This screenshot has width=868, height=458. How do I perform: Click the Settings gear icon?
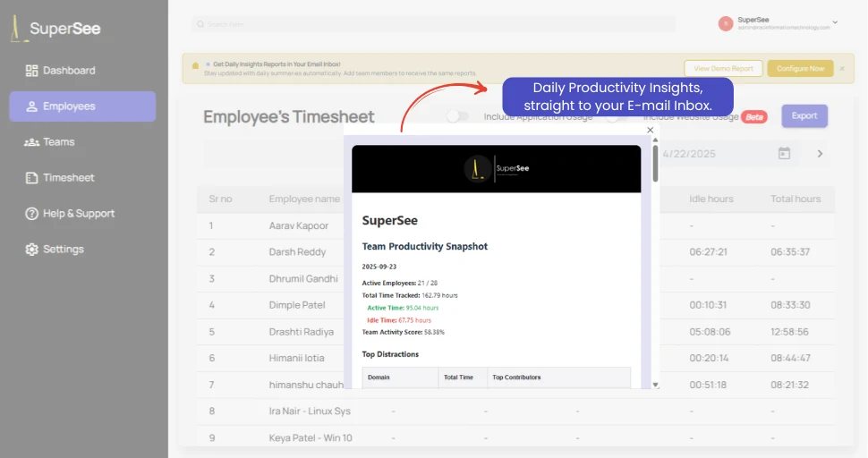(x=31, y=250)
